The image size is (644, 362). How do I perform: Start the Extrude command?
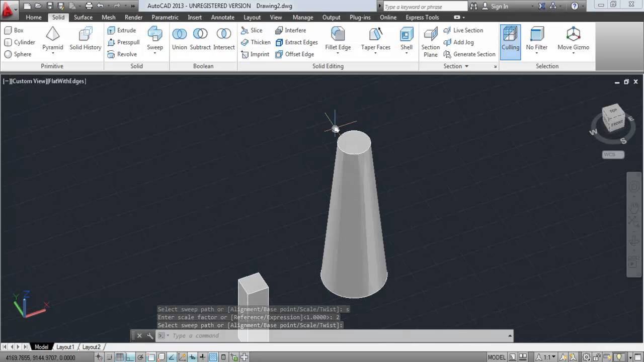point(122,30)
